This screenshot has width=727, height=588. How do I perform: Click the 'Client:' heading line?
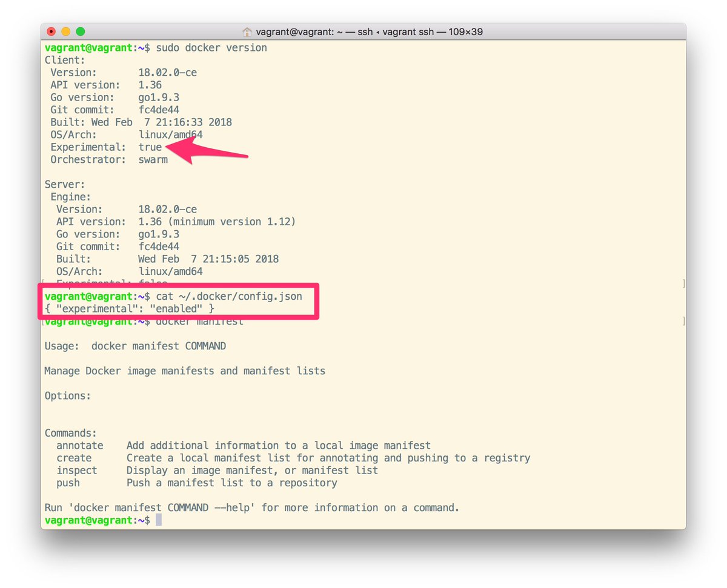65,60
